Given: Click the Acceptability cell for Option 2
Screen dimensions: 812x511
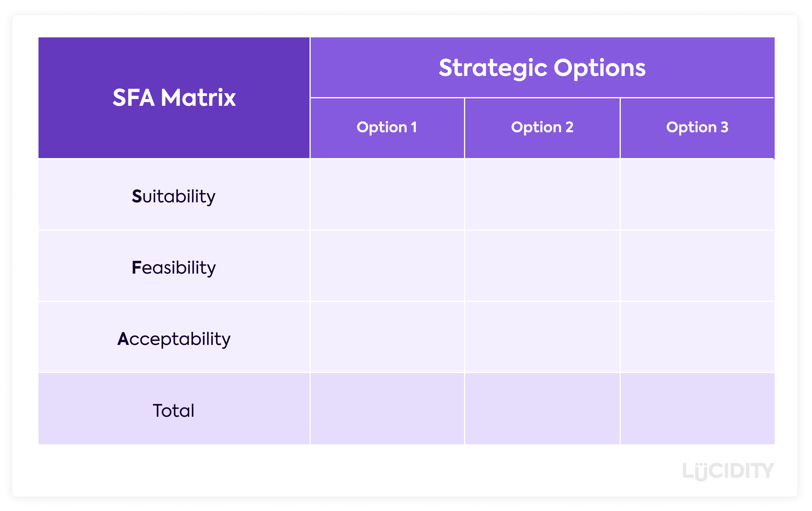Looking at the screenshot, I should [x=542, y=337].
